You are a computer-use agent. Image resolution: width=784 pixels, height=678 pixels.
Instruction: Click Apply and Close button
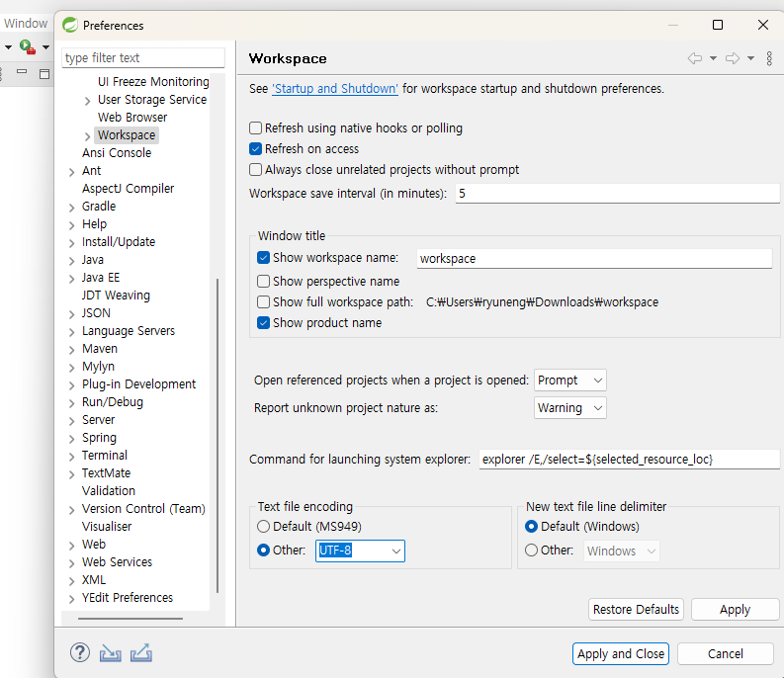click(x=621, y=653)
